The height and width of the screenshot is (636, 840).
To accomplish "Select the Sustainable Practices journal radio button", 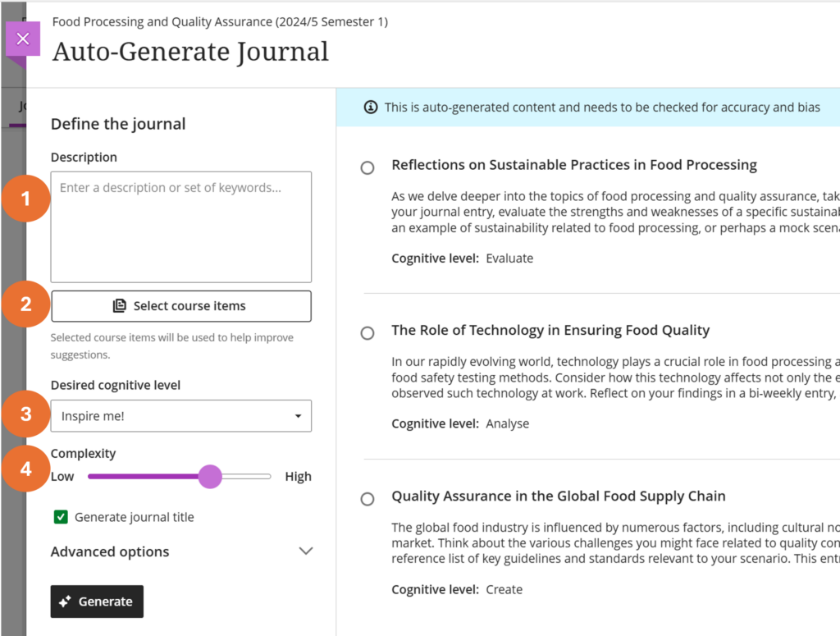I will [x=367, y=167].
